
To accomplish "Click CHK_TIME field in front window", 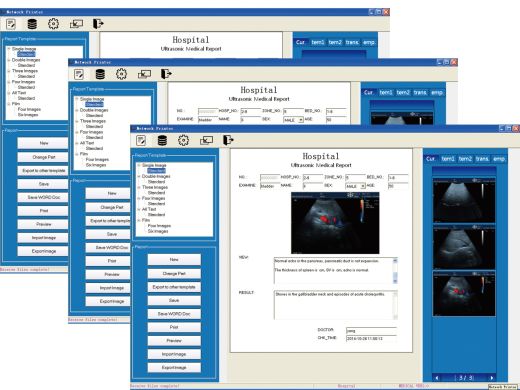I will coord(371,338).
